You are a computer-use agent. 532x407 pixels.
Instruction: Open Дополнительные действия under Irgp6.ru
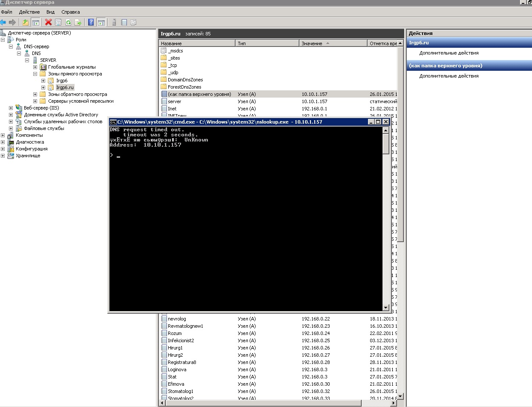point(449,53)
